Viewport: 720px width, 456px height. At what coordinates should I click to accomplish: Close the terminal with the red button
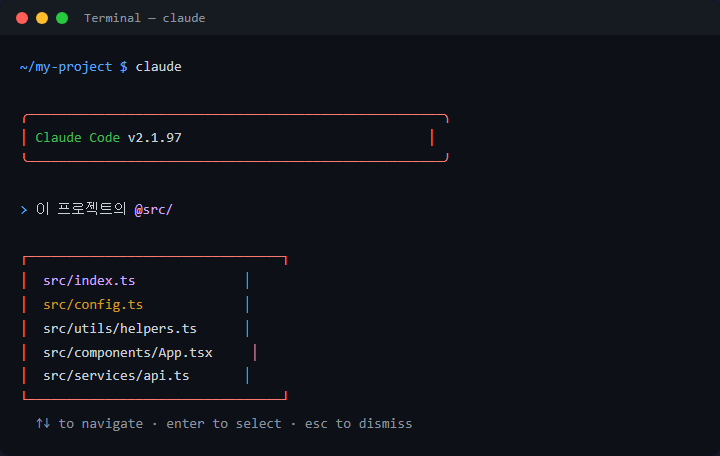[x=22, y=18]
